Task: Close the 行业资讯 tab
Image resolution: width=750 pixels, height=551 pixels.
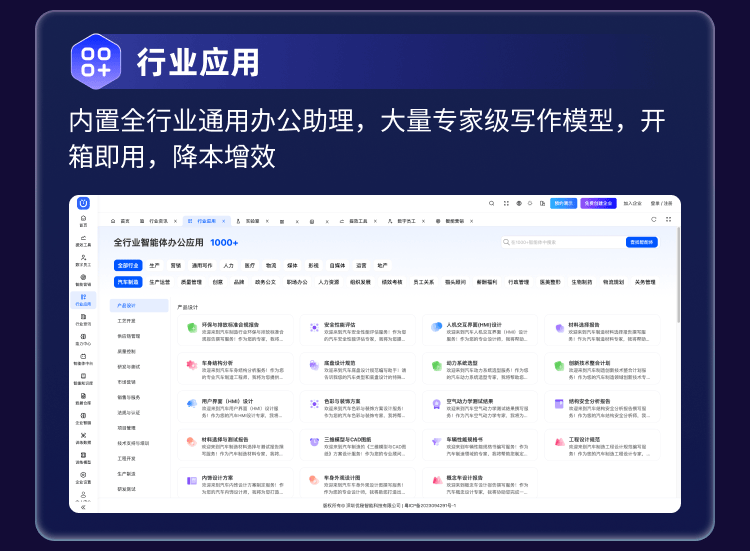Action: [177, 220]
